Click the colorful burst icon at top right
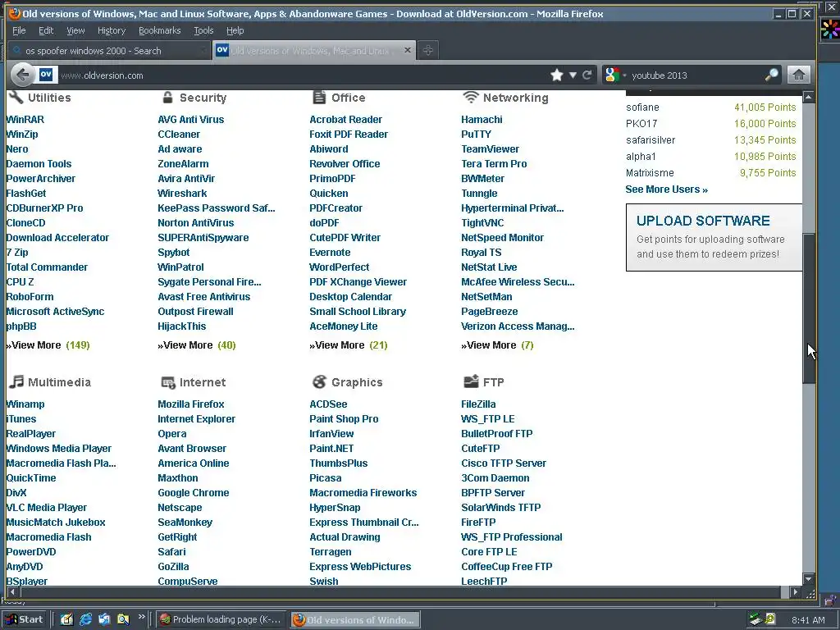 (830, 30)
